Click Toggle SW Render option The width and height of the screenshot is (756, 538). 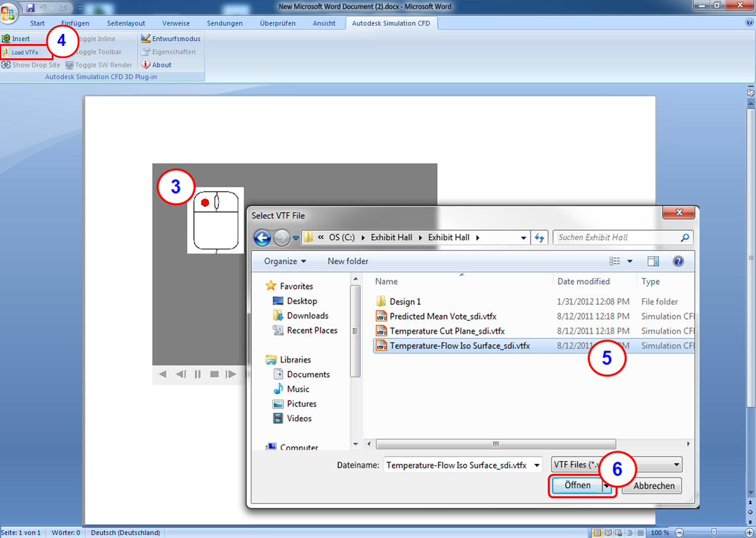pyautogui.click(x=99, y=65)
